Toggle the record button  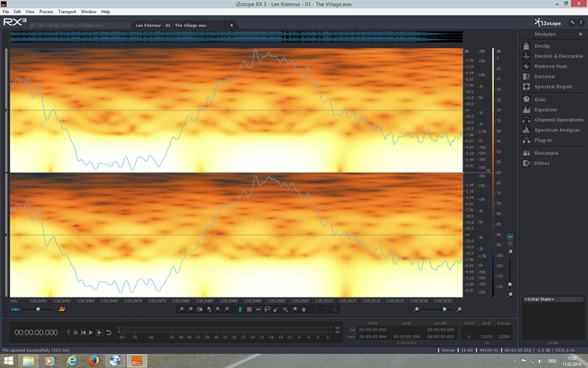coord(76,333)
